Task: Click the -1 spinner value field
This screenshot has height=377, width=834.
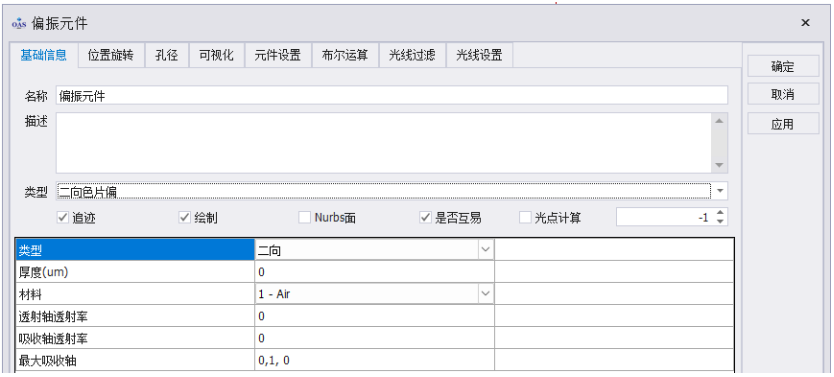Action: click(665, 217)
